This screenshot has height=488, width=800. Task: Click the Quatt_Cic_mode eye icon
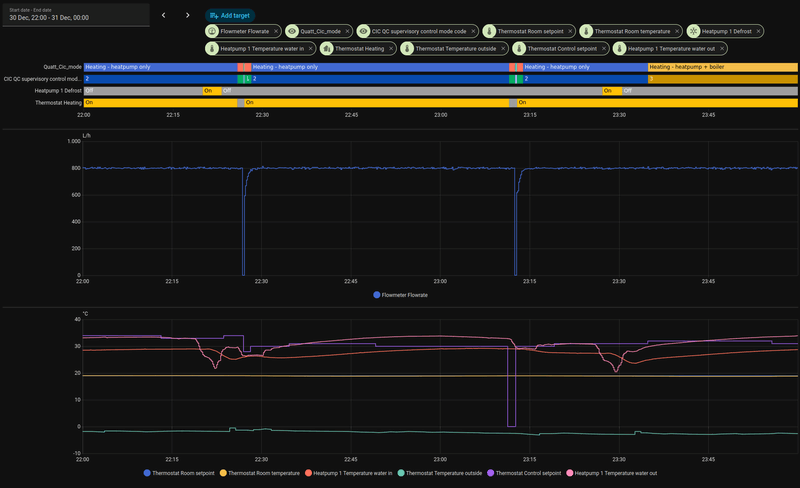pos(292,31)
